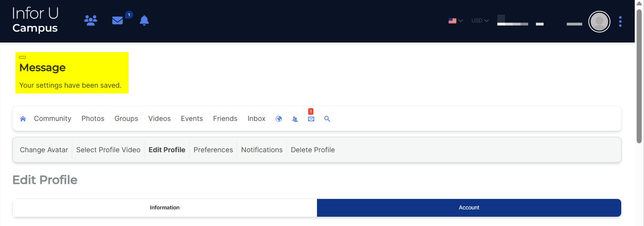Go to Change Avatar
This screenshot has width=644, height=226.
tap(44, 150)
